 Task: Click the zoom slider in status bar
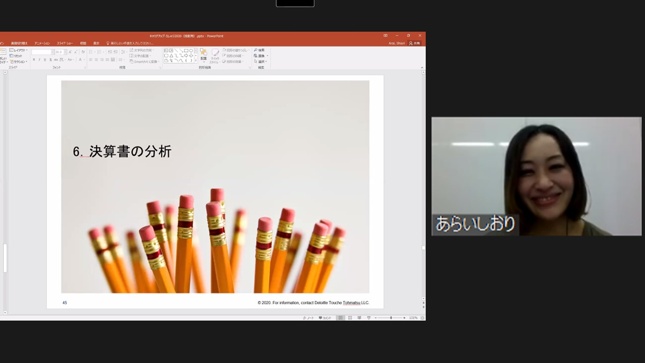pos(390,318)
